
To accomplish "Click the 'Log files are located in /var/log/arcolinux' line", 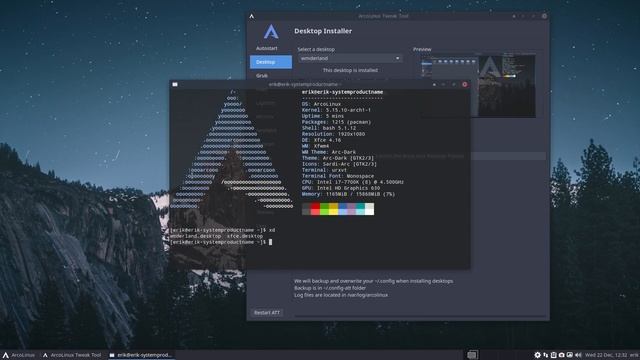I will click(341, 295).
